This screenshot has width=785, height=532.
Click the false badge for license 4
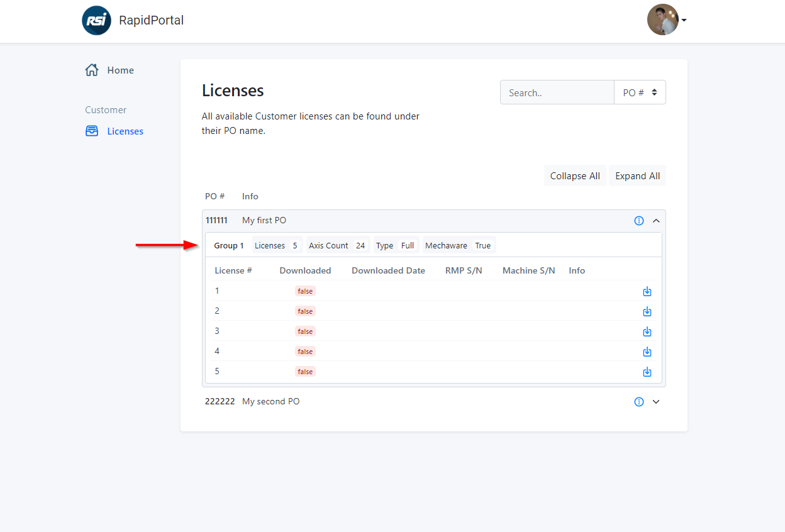pyautogui.click(x=305, y=352)
